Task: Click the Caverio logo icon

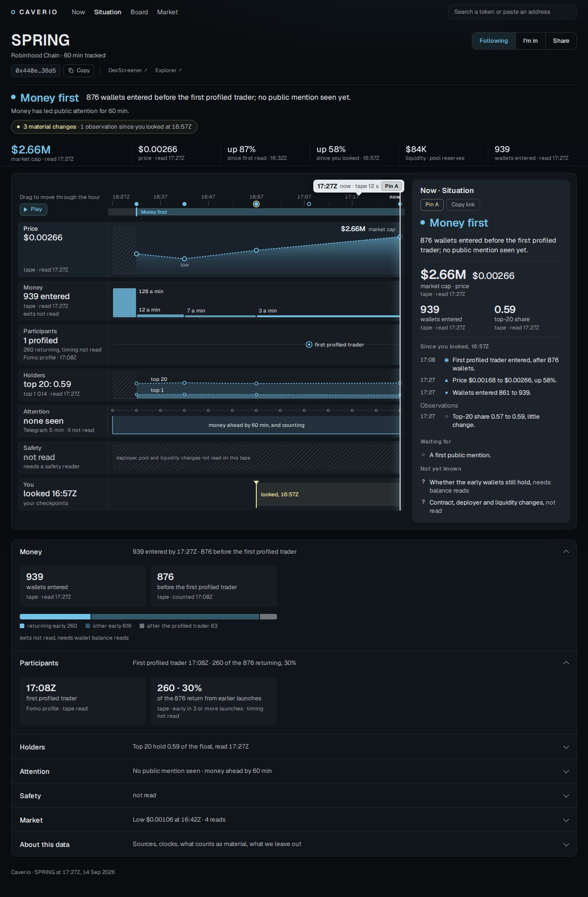Action: (13, 12)
